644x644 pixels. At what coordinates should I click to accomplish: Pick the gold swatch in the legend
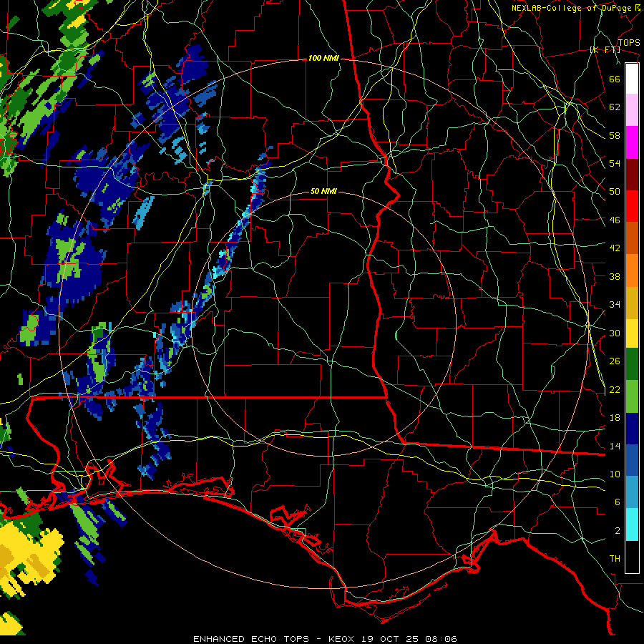click(632, 303)
